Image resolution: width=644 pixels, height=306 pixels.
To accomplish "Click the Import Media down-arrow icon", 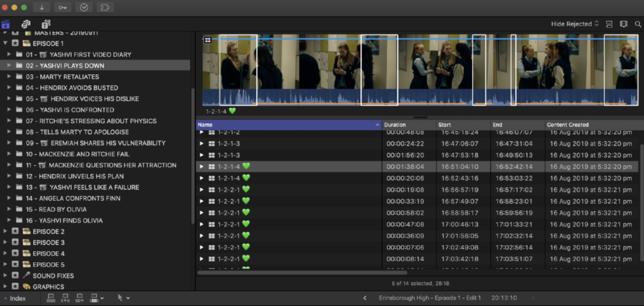I will click(x=42, y=7).
